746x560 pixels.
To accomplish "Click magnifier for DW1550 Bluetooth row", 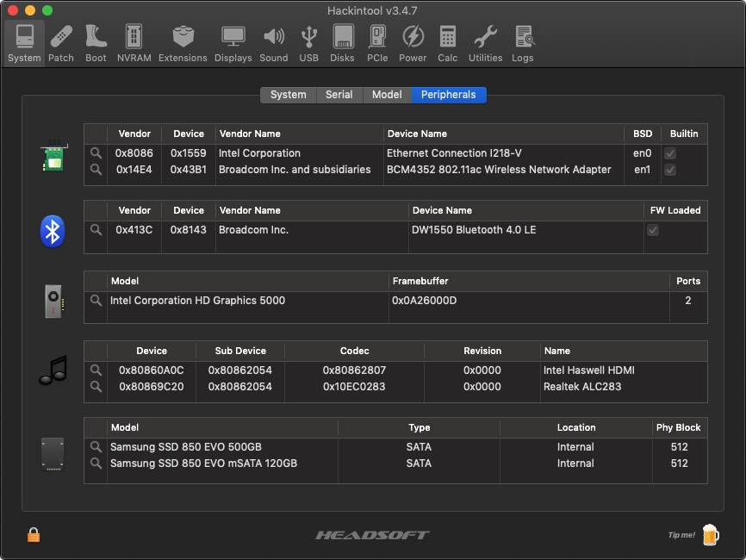I will click(x=96, y=230).
